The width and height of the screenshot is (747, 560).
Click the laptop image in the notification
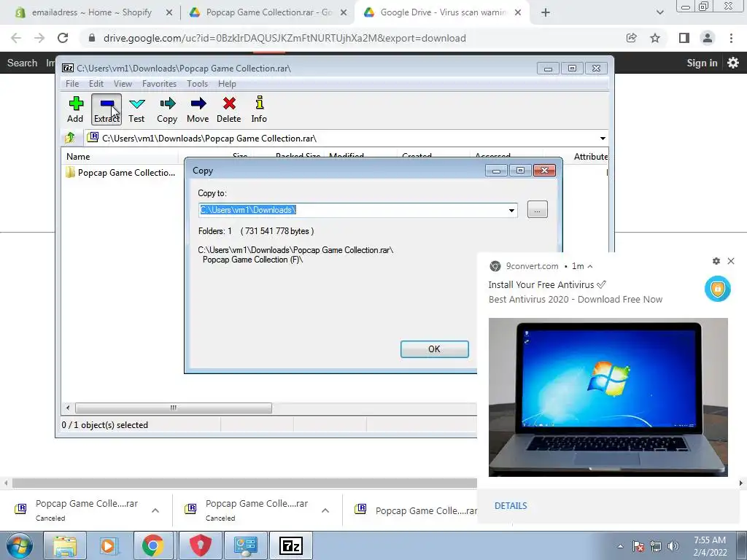(608, 397)
